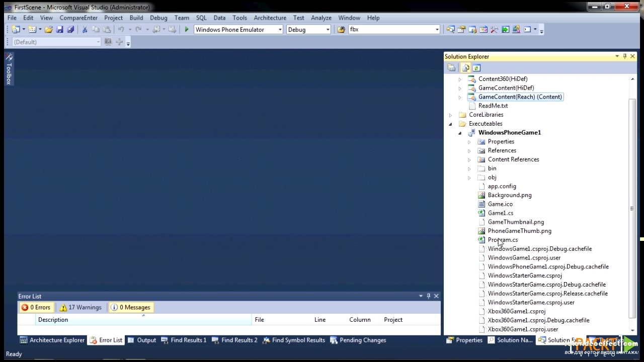The height and width of the screenshot is (362, 644).
Task: Open the Build menu
Action: pyautogui.click(x=136, y=18)
